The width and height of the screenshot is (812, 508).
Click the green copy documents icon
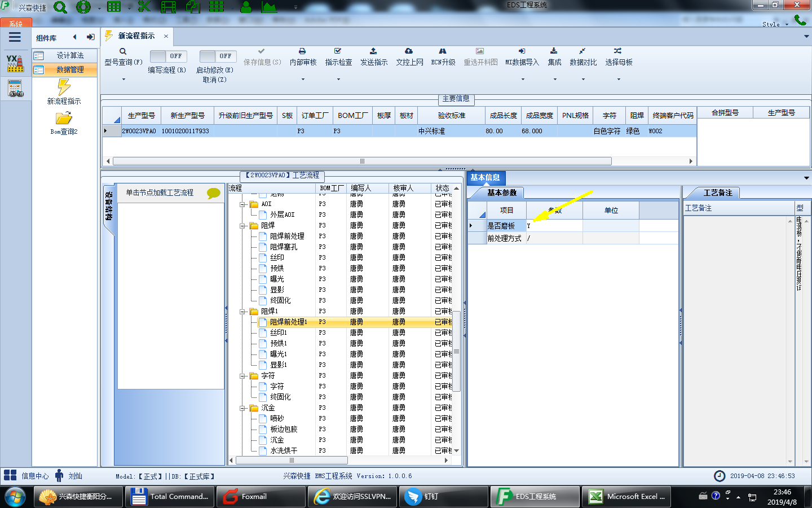coord(193,7)
